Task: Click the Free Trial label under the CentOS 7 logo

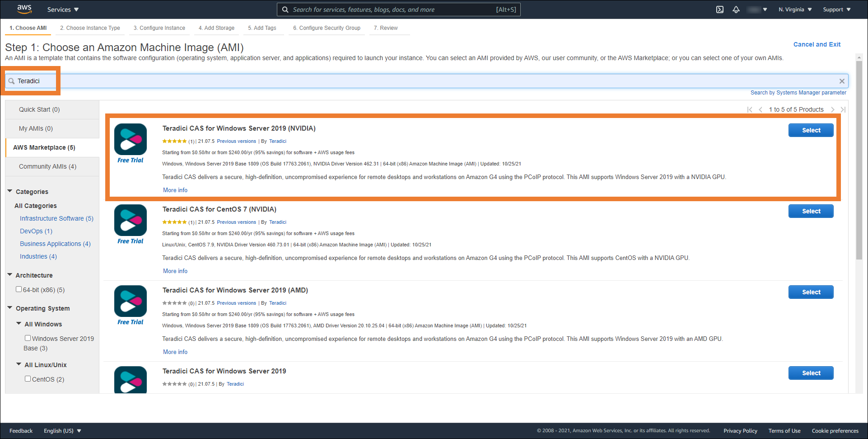Action: pyautogui.click(x=131, y=241)
